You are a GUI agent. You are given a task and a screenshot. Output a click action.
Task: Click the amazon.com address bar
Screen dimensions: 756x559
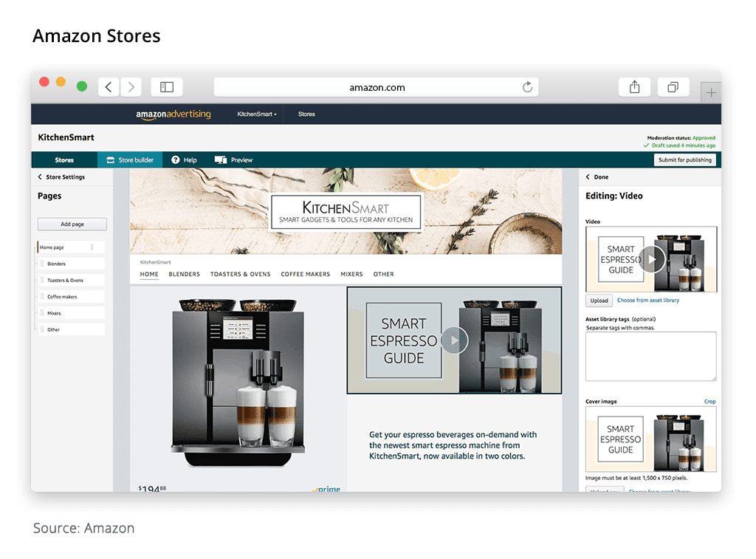point(376,87)
